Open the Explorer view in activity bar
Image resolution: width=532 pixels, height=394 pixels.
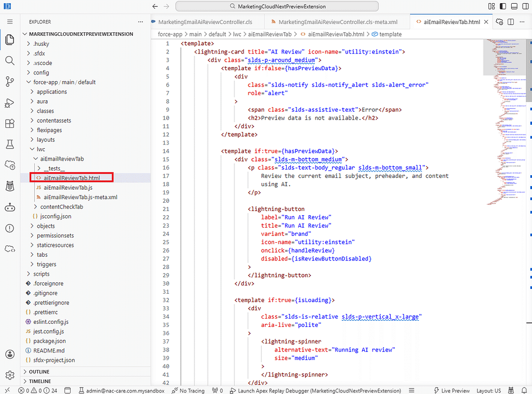coord(10,40)
